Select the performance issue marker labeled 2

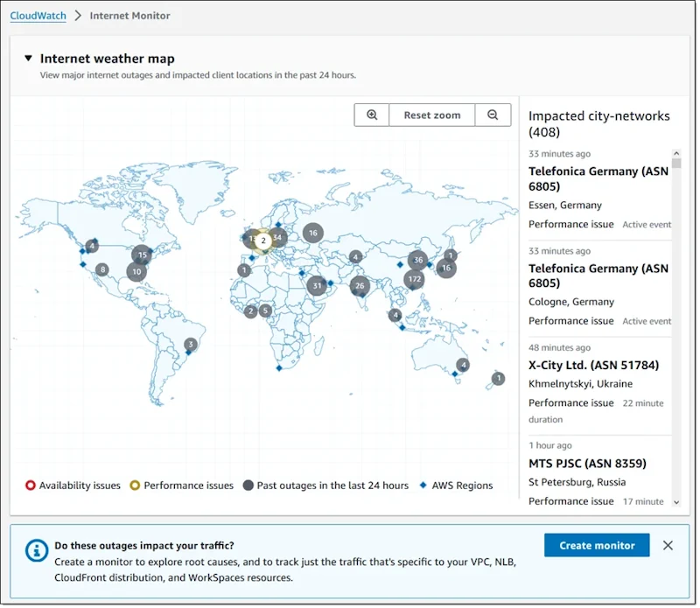point(263,241)
